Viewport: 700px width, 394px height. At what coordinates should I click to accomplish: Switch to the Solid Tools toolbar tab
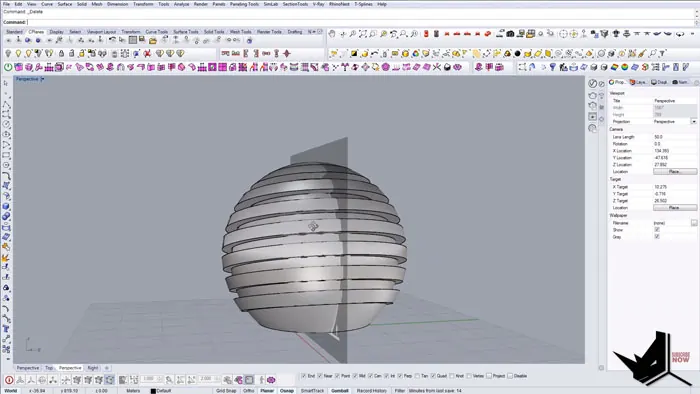(x=214, y=32)
